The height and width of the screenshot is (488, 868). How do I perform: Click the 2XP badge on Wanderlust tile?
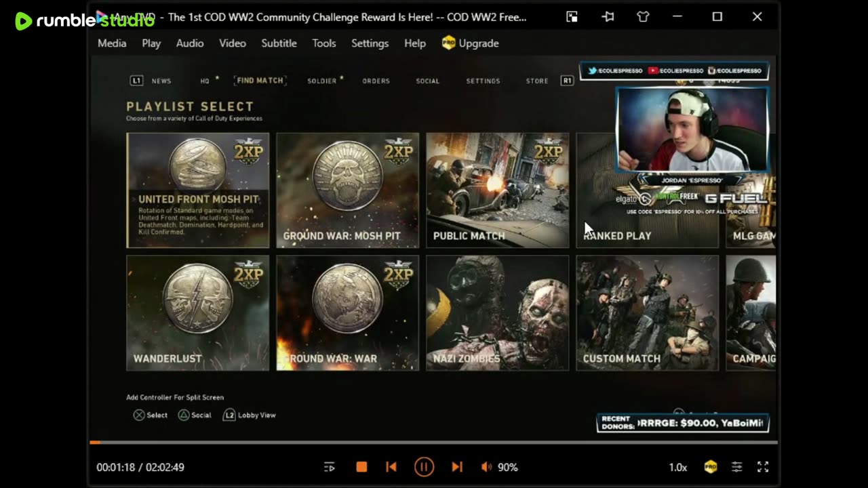point(249,275)
